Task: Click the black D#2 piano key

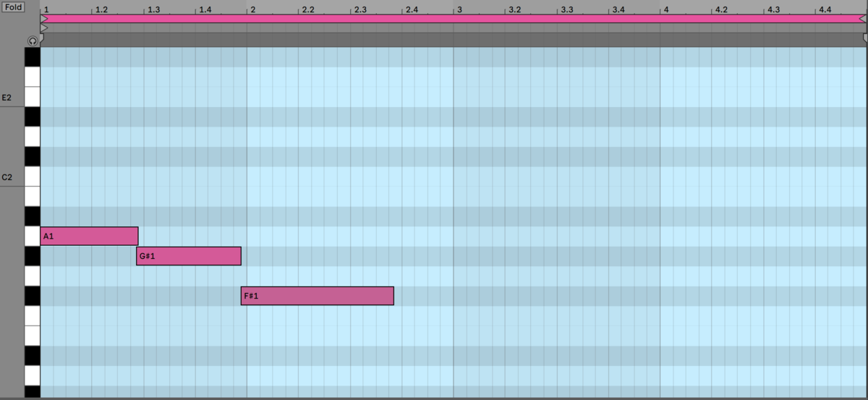Action: coord(33,116)
